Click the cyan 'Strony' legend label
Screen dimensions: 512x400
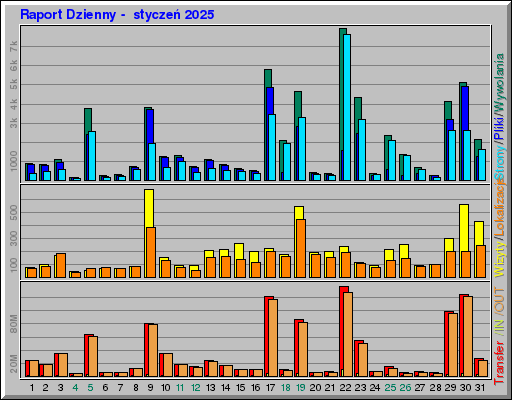499,163
